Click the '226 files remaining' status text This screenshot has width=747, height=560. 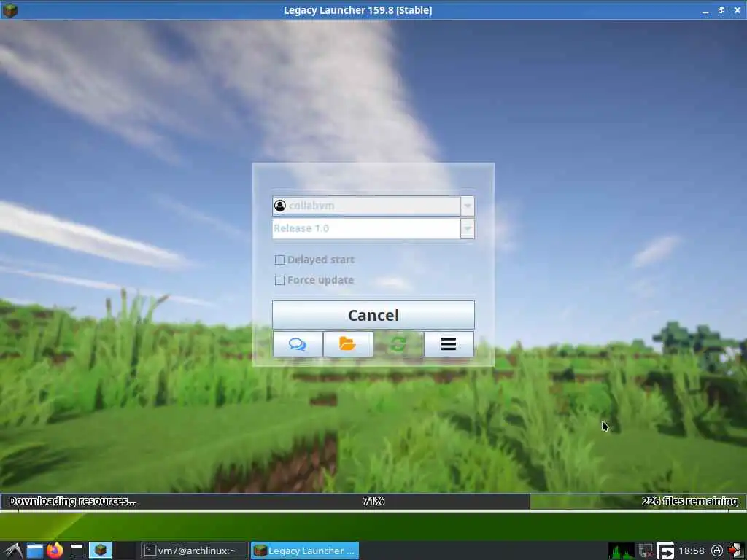(689, 501)
